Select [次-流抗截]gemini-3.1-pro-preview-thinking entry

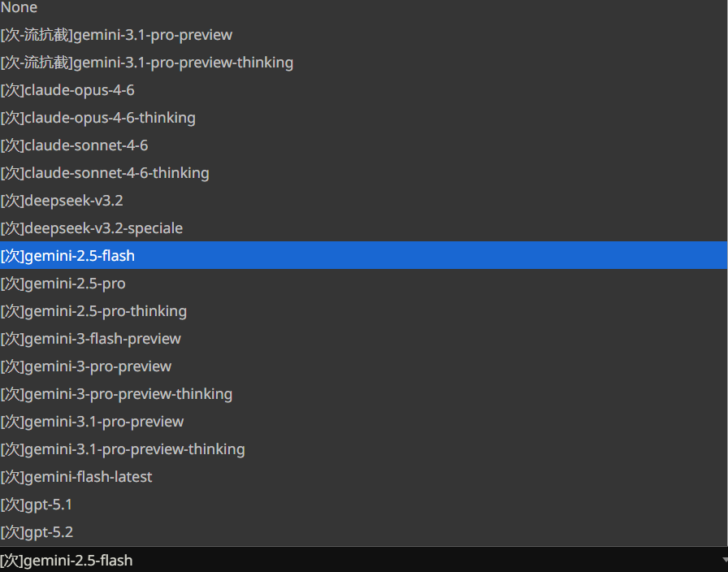(x=146, y=63)
